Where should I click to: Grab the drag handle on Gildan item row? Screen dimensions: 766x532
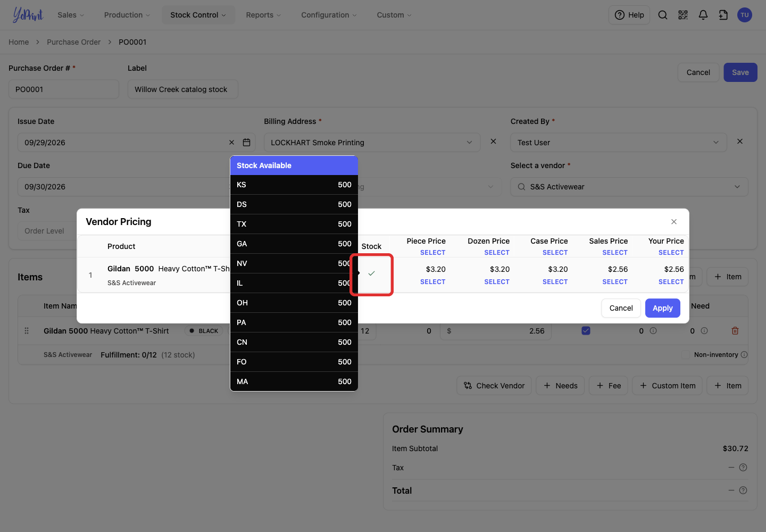coord(27,331)
